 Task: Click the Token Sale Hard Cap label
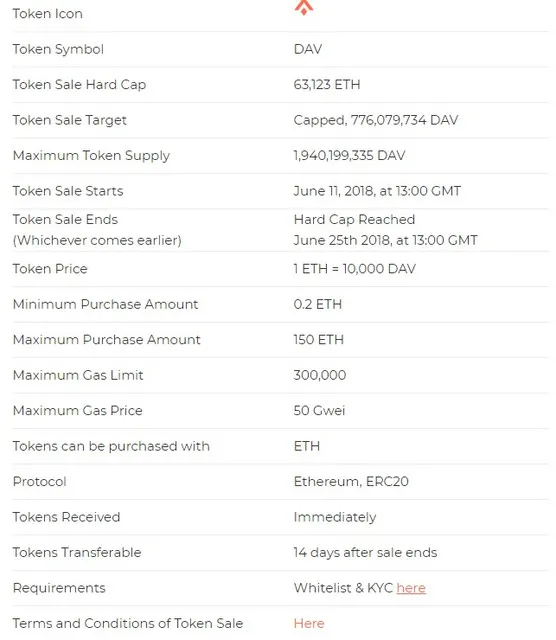pyautogui.click(x=79, y=84)
